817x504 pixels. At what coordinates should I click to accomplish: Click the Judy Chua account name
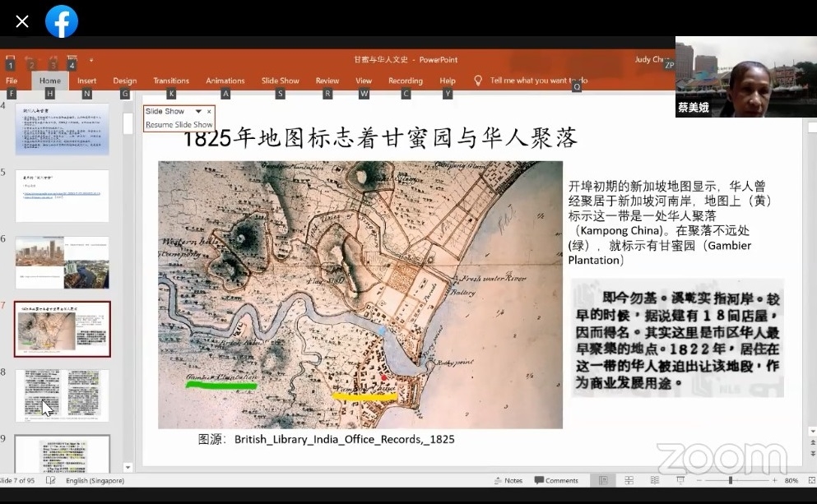(652, 59)
